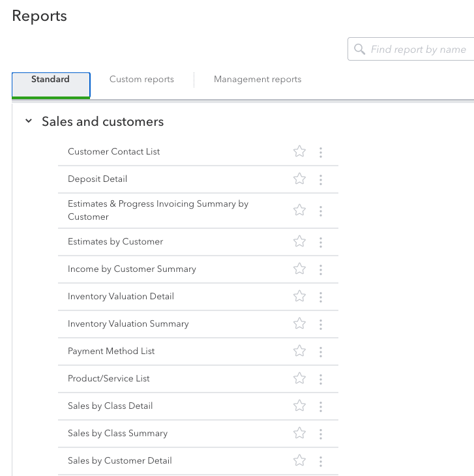Open the Sales by Class Detail report
This screenshot has height=476, width=474.
110,406
